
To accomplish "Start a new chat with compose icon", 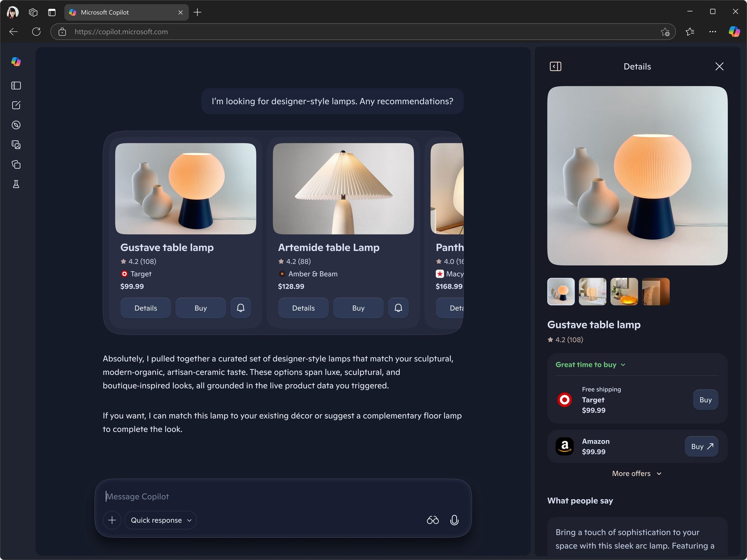I will (x=16, y=105).
